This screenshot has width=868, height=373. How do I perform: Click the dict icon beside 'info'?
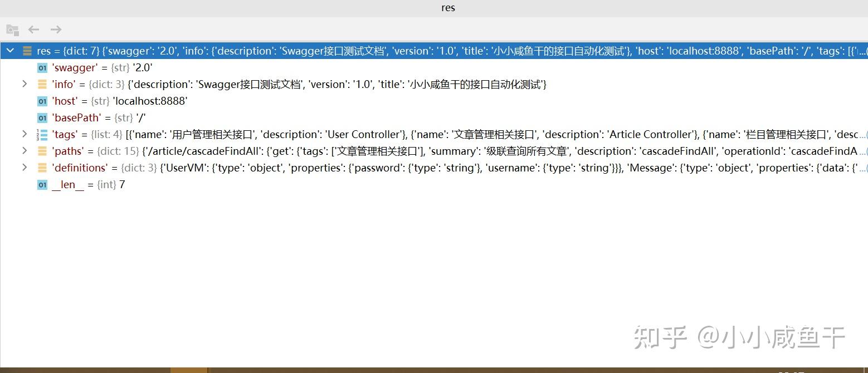coord(42,85)
